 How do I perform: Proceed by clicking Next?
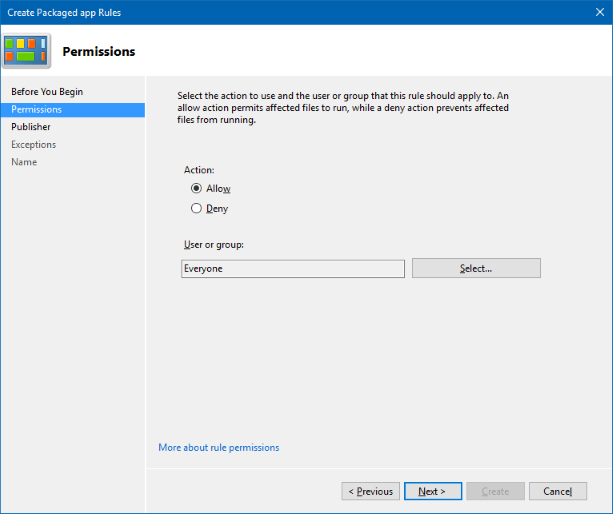(x=432, y=491)
